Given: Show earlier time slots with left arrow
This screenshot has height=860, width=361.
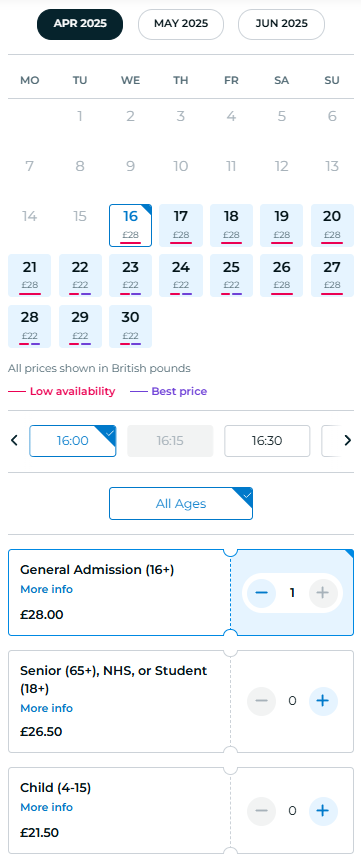Looking at the screenshot, I should point(15,440).
